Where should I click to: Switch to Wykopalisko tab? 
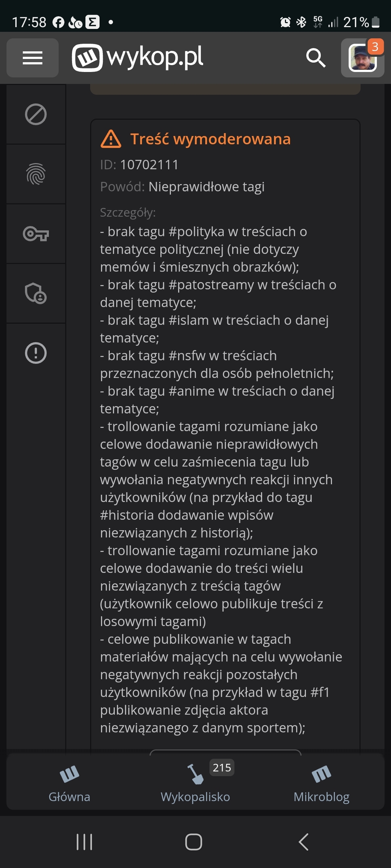coord(195,782)
